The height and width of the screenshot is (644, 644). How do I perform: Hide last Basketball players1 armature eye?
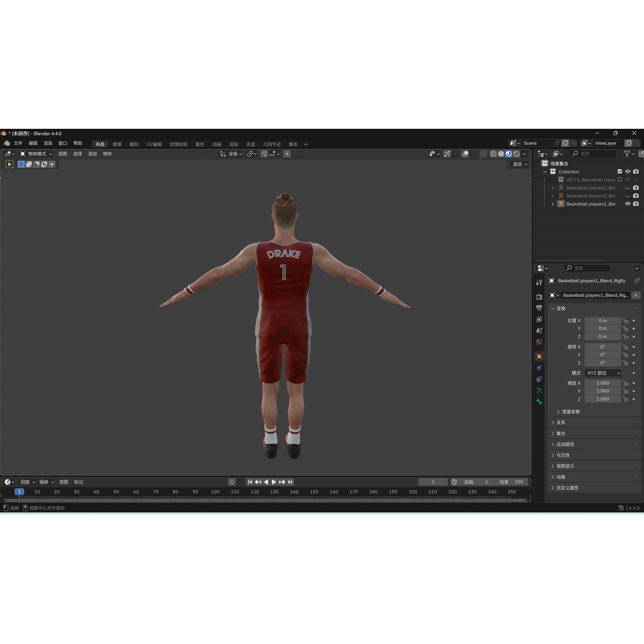click(627, 204)
